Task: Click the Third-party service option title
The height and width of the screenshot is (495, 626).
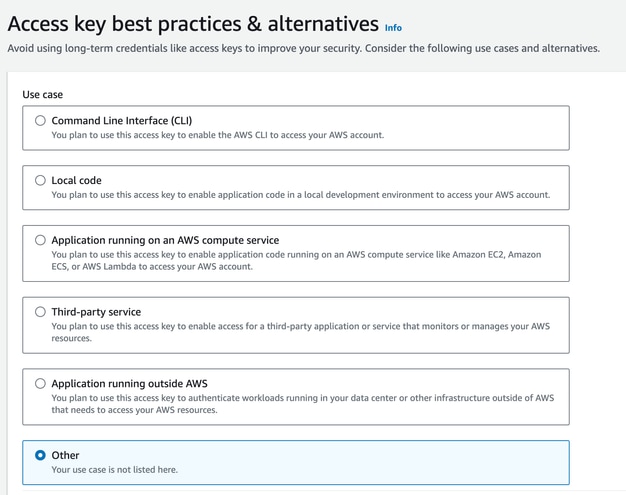Action: point(96,312)
